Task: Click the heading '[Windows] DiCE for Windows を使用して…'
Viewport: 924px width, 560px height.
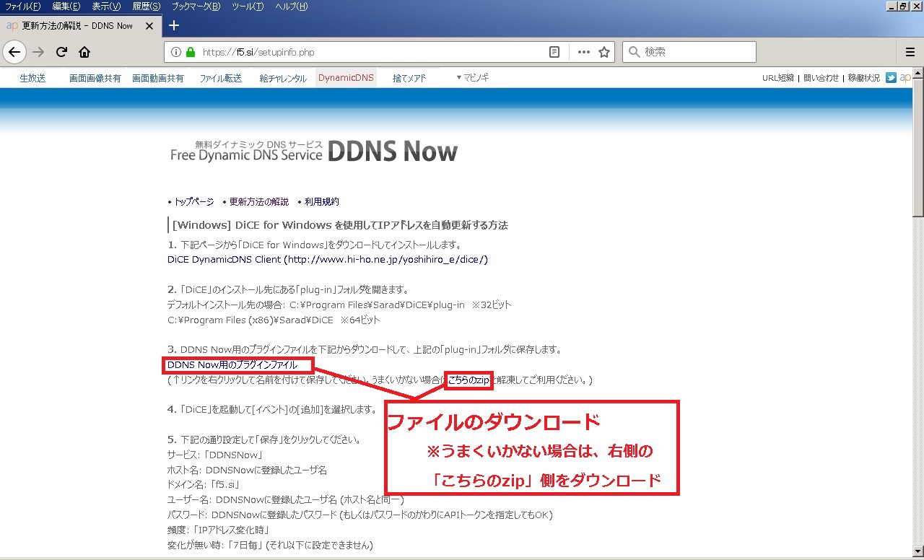Action: (x=341, y=224)
